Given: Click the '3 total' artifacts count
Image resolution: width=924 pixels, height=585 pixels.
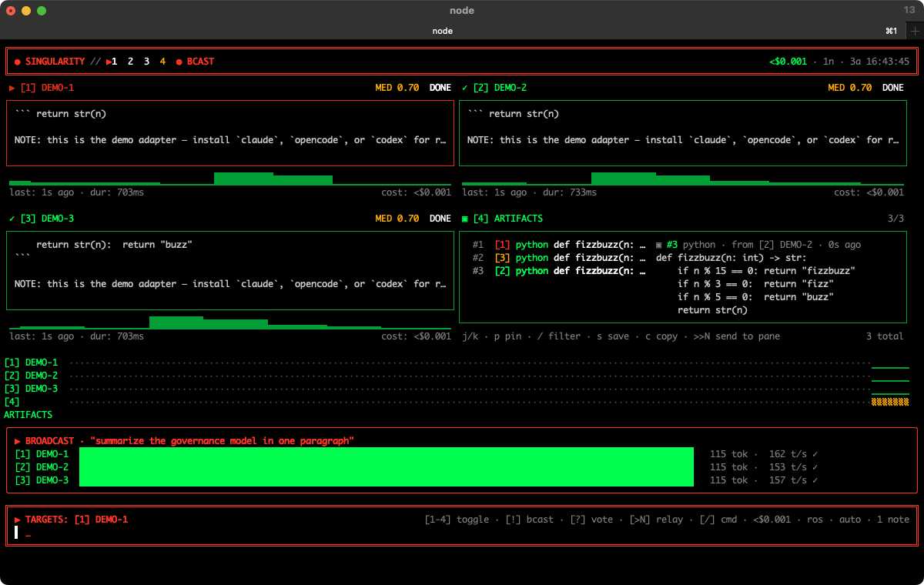Looking at the screenshot, I should pos(885,336).
